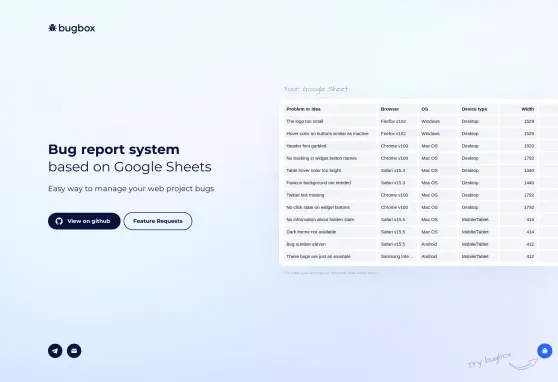Select "Bug number eleven" cell
The width and height of the screenshot is (558, 382).
point(330,244)
